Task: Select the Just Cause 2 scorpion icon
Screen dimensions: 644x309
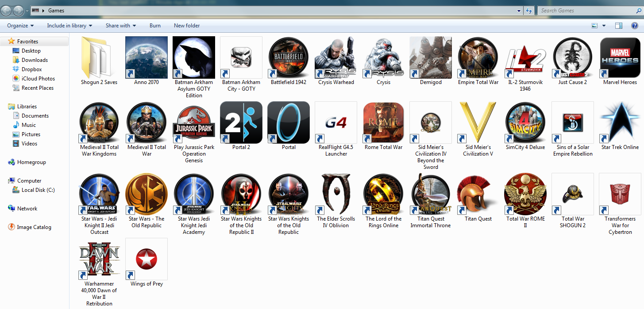Action: click(573, 57)
